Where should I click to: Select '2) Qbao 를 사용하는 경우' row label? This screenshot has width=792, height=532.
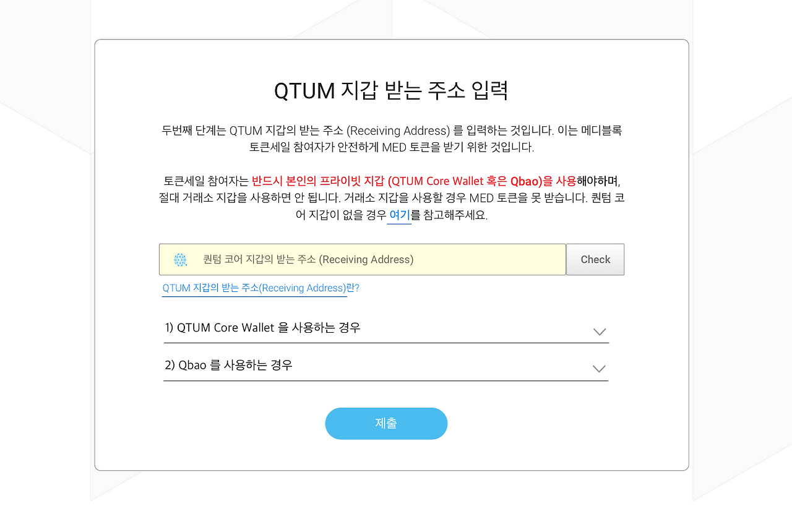(x=228, y=366)
